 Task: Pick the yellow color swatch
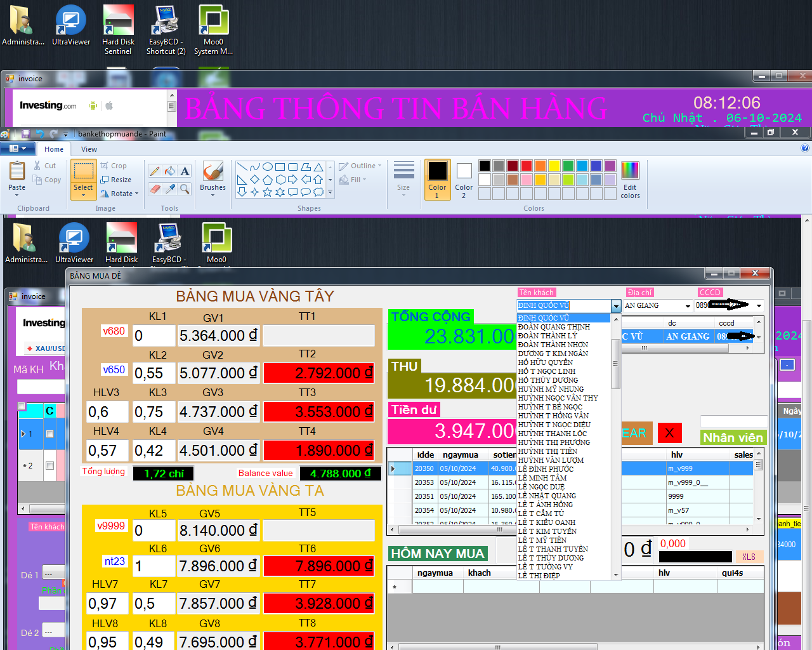[554, 166]
